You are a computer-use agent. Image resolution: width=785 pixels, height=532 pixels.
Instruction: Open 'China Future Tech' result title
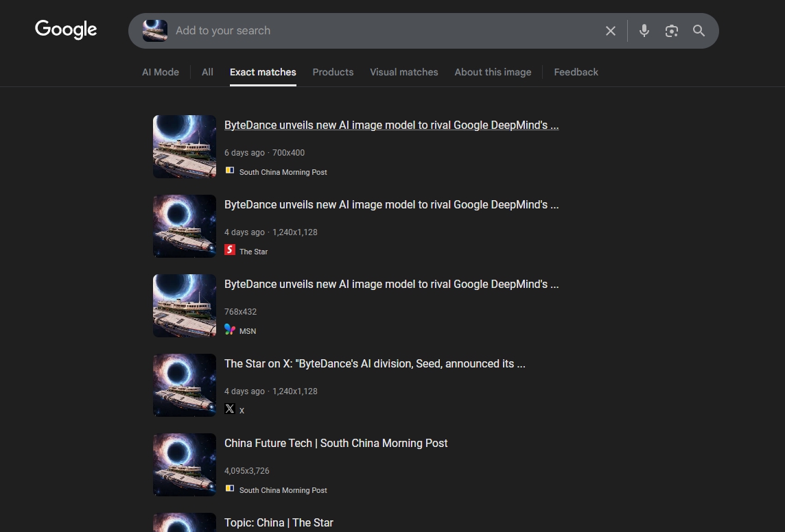point(336,443)
